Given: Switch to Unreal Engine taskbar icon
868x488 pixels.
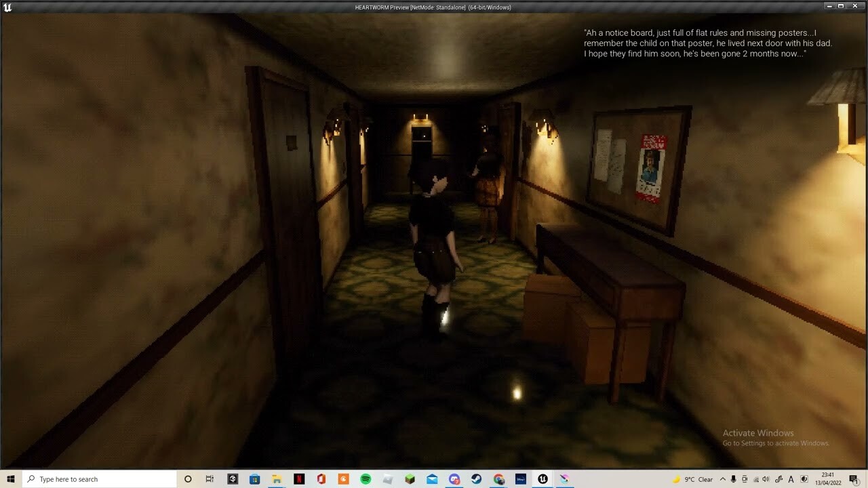Looking at the screenshot, I should pyautogui.click(x=542, y=479).
